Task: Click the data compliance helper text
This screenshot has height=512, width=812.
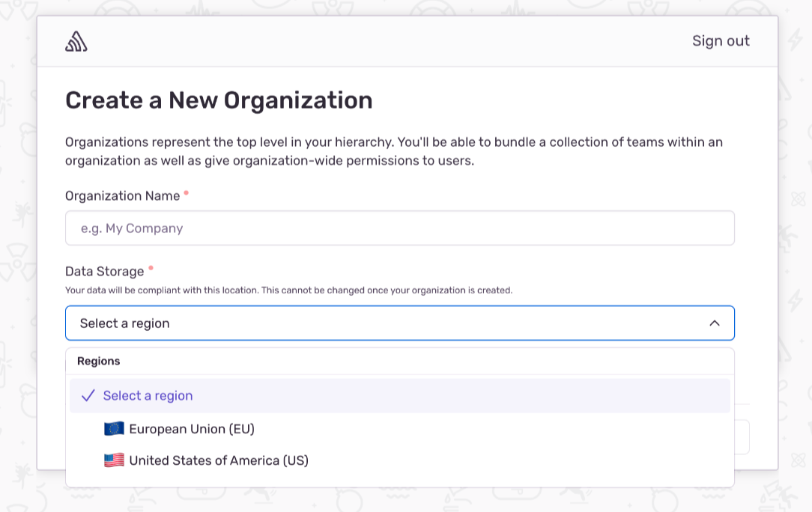Action: click(288, 290)
